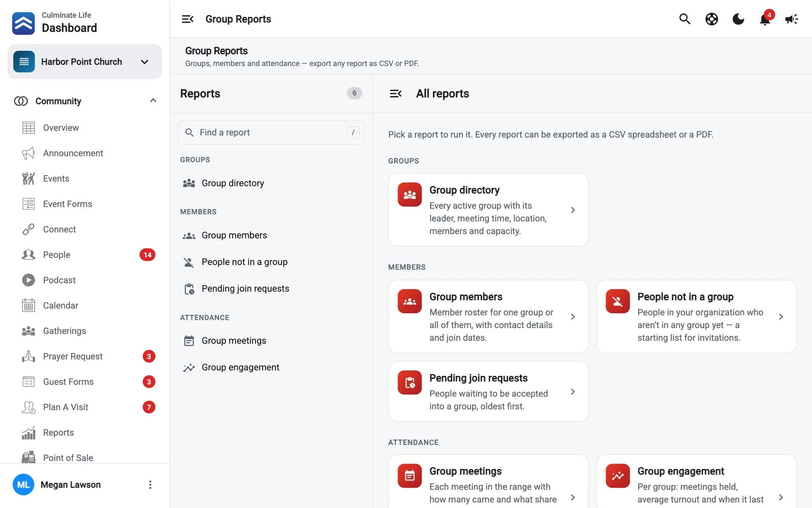
Task: Click the ML user avatar
Action: click(23, 485)
